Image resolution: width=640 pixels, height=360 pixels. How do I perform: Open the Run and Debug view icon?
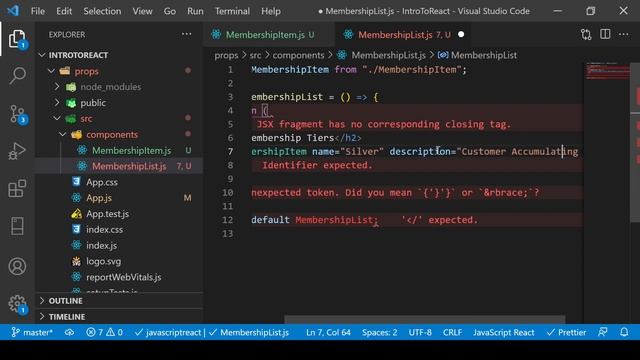(x=17, y=151)
